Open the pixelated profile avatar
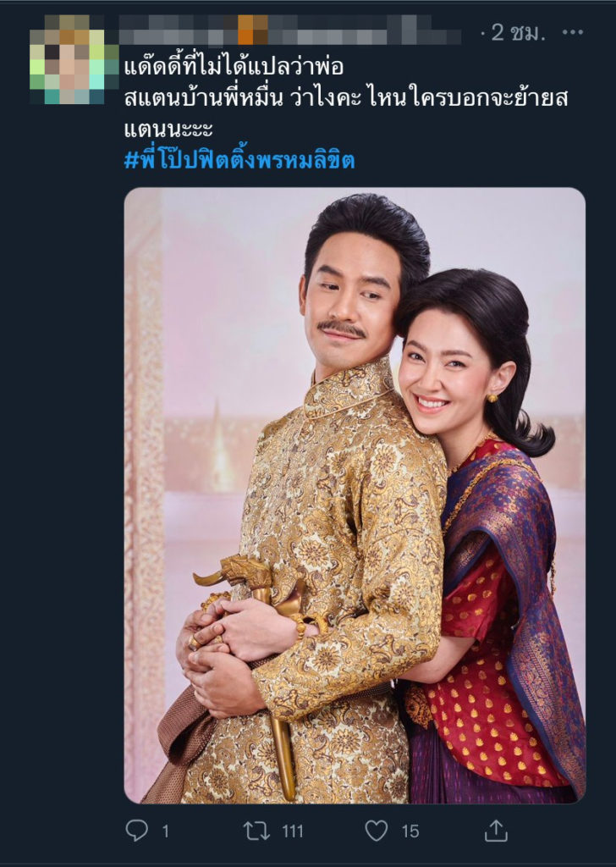This screenshot has height=867, width=616. point(74,60)
